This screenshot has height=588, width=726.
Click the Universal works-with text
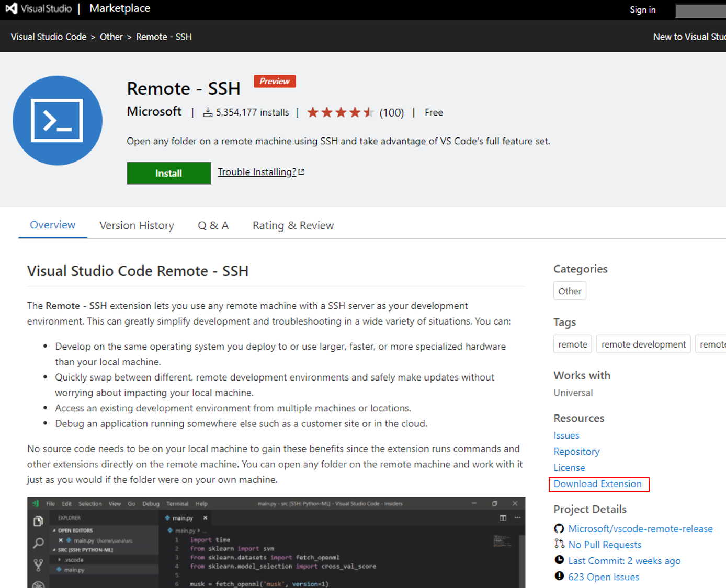(x=573, y=393)
